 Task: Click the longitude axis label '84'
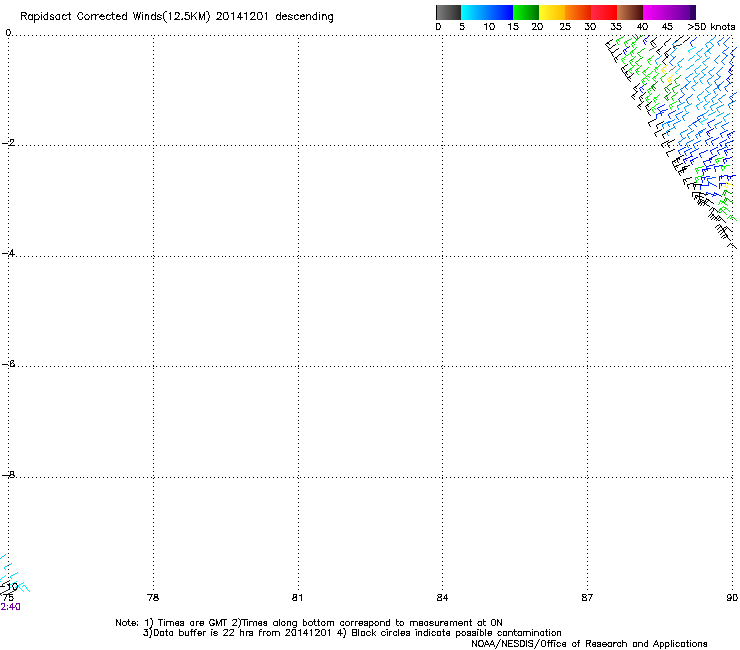(442, 598)
